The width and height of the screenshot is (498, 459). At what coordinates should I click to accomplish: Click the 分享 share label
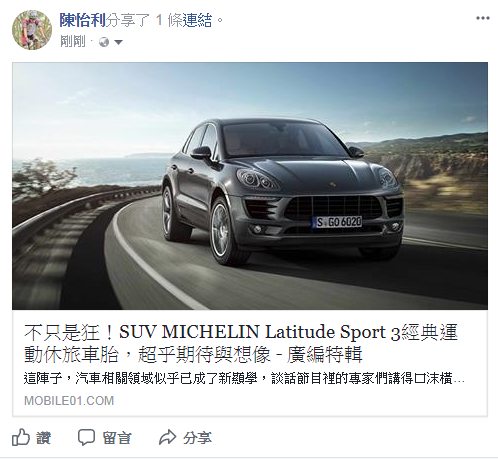(x=197, y=438)
